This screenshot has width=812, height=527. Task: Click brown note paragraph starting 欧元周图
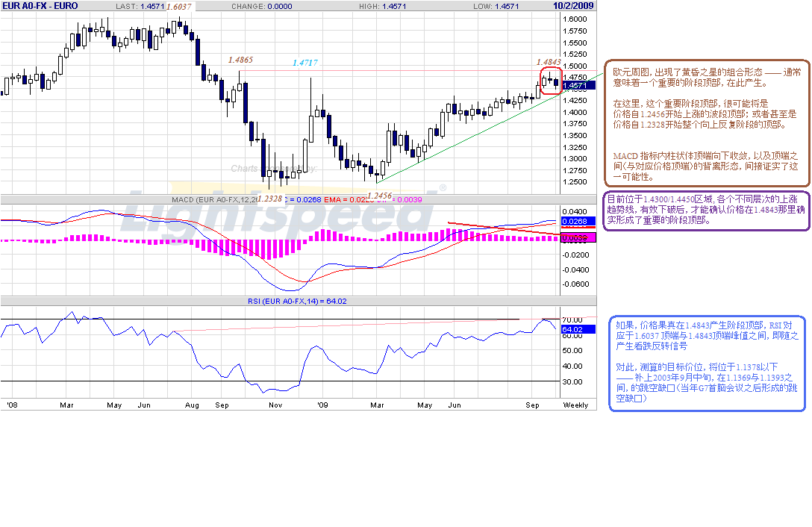click(707, 77)
